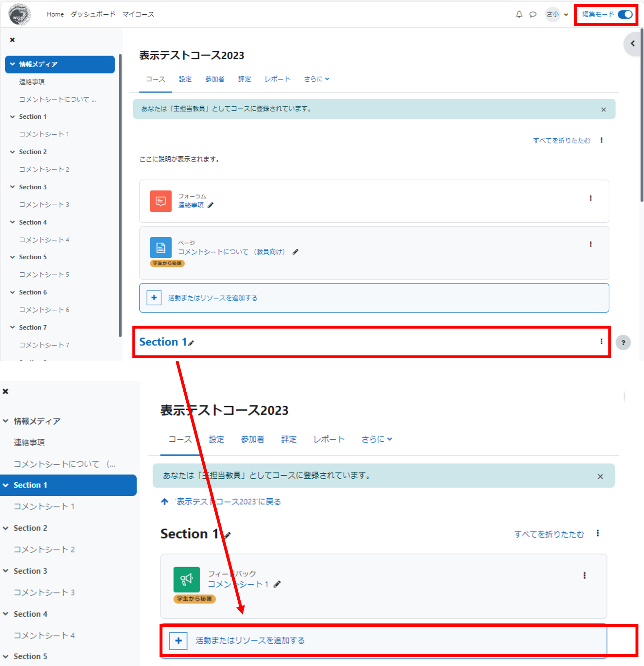The width and height of the screenshot is (644, 666).
Task: Edit the blue Section 1 heading pencil
Action: click(x=191, y=343)
